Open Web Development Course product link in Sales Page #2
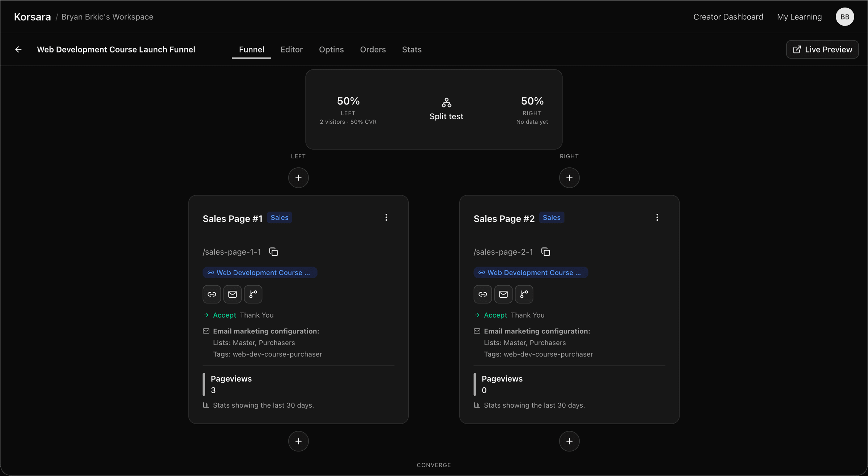 pos(531,272)
